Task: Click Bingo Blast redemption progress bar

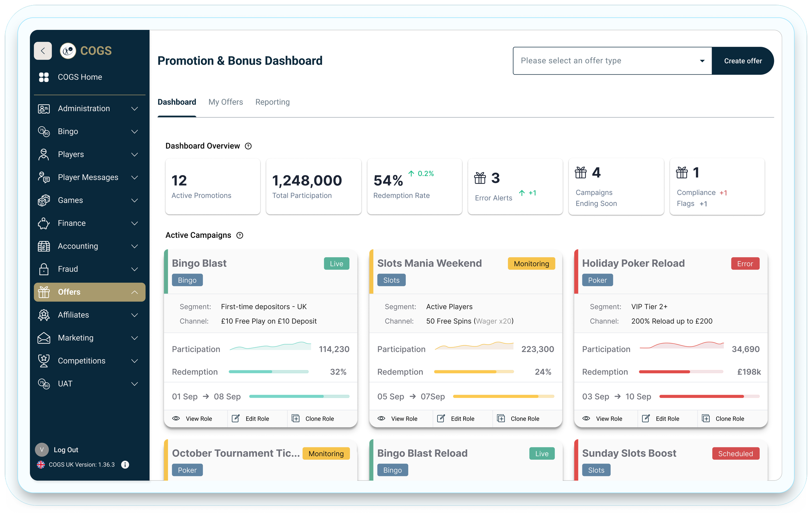Action: tap(268, 372)
